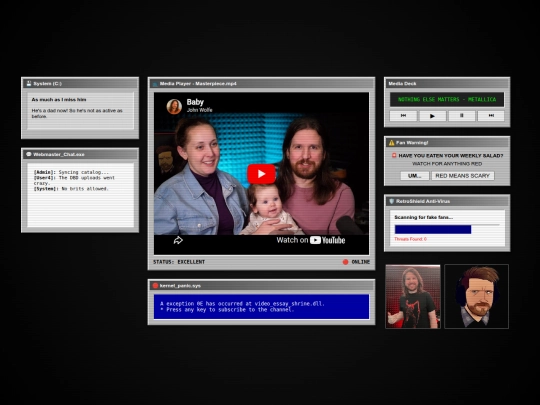Click the shield icon in RetroShield Anti-Virus
Screen dimensions: 540x405
pyautogui.click(x=392, y=201)
